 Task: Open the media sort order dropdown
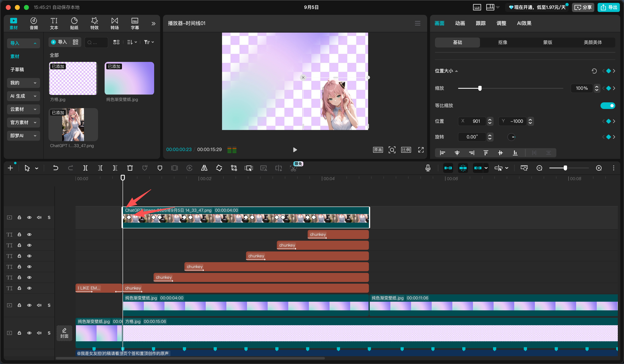132,42
